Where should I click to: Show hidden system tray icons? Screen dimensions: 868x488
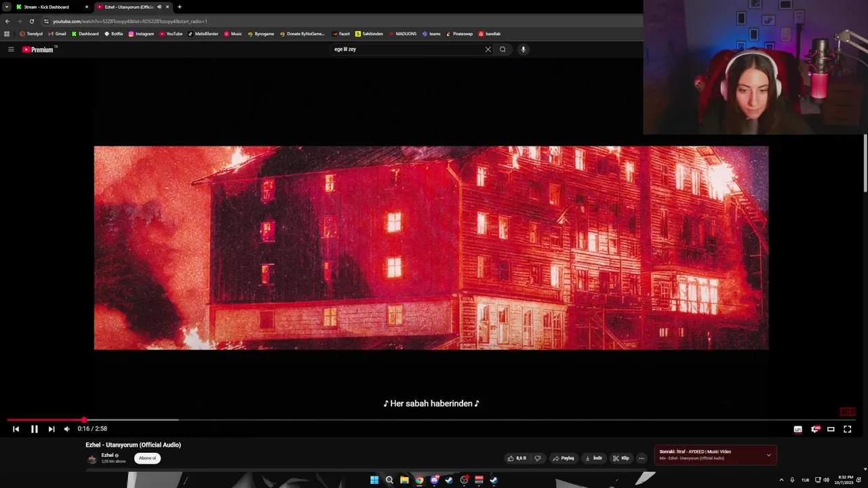click(x=781, y=480)
